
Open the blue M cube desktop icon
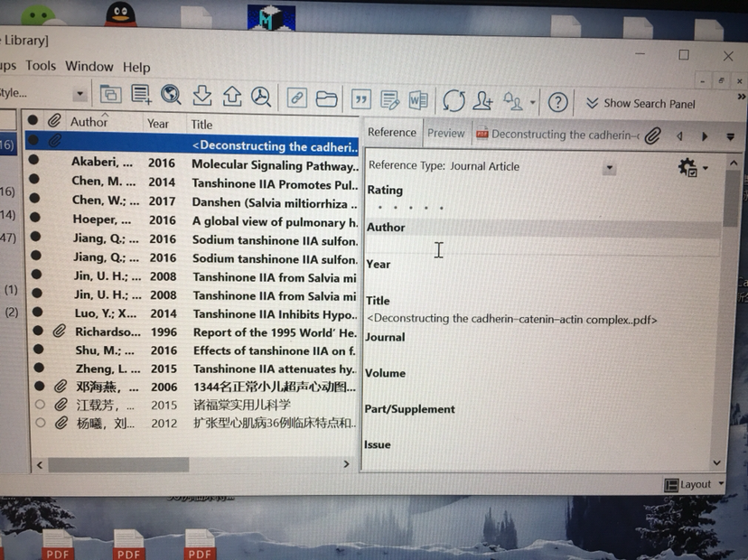pos(271,18)
